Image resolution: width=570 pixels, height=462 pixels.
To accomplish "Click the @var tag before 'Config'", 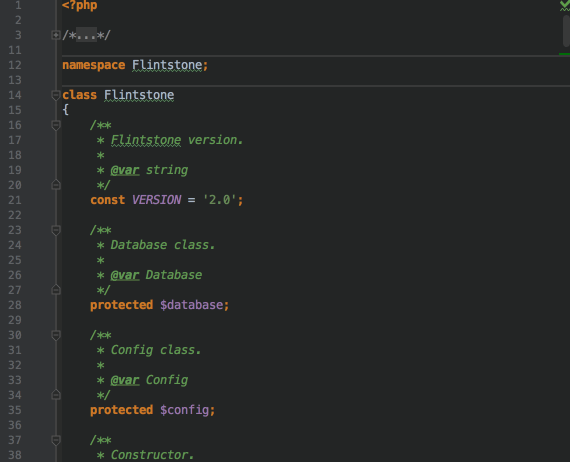I will [x=125, y=380].
